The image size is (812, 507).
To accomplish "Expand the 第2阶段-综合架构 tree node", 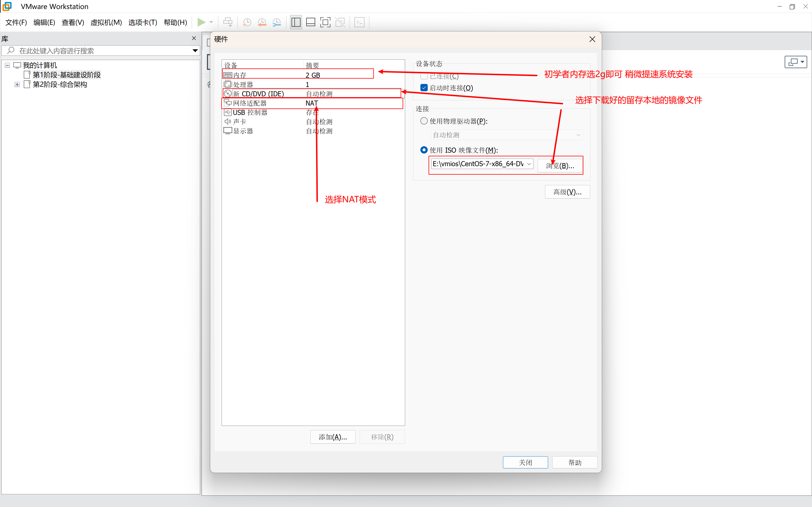I will tap(17, 84).
